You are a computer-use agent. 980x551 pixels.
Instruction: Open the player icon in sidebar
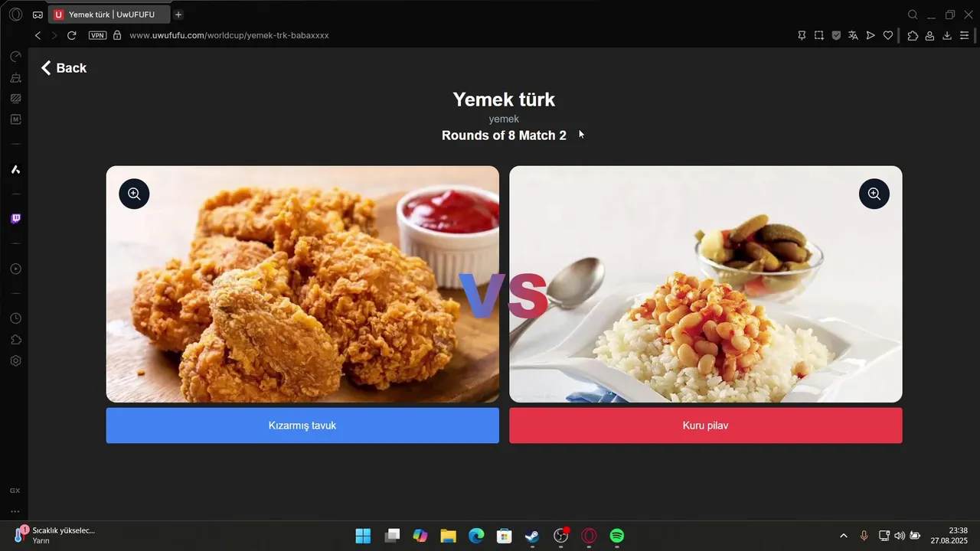pos(15,269)
